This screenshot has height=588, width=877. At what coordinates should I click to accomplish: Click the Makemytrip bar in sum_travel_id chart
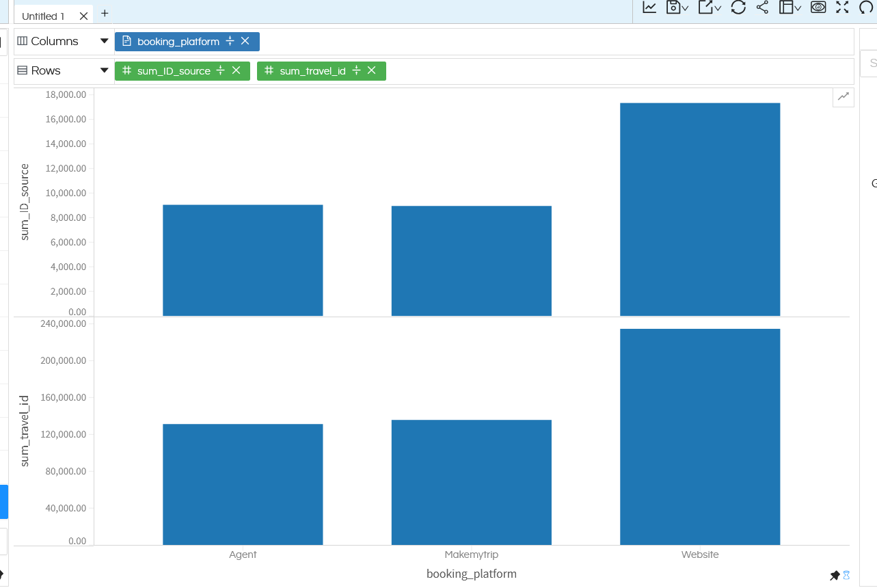472,483
